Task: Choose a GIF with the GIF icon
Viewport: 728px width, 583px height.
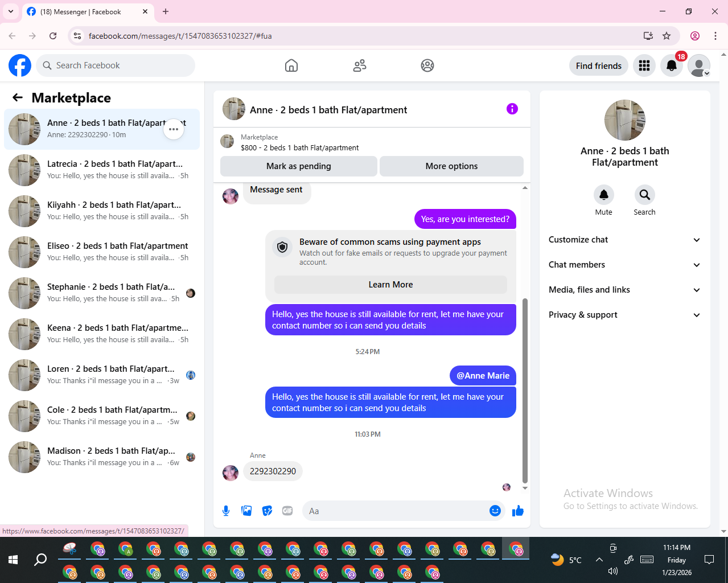Action: pyautogui.click(x=287, y=511)
